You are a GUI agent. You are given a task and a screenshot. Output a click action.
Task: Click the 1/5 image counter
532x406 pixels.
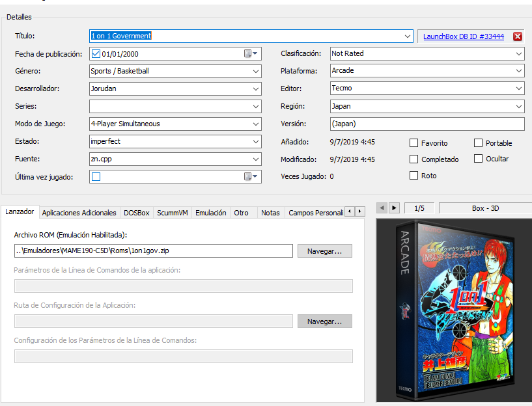pos(419,208)
